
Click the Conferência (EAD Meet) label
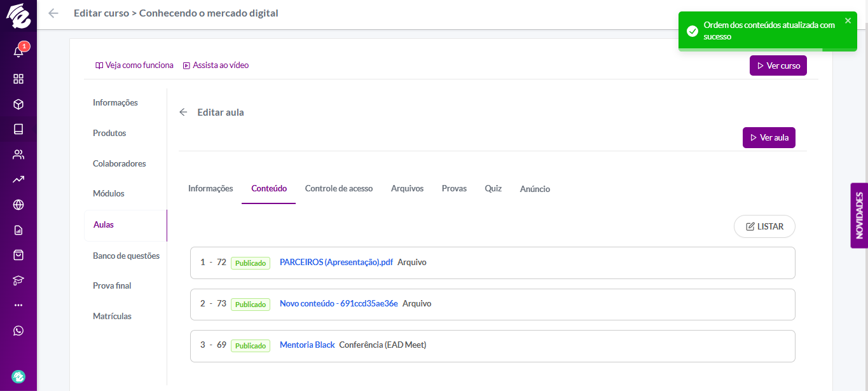coord(383,345)
